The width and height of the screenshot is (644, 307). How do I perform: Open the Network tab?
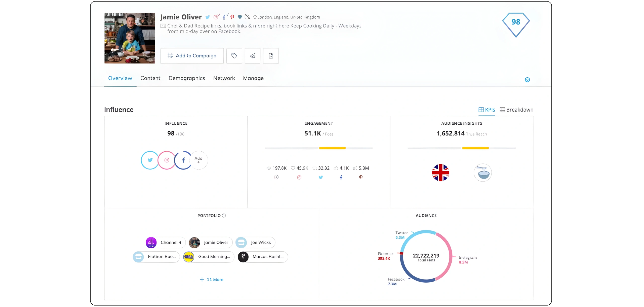tap(224, 78)
